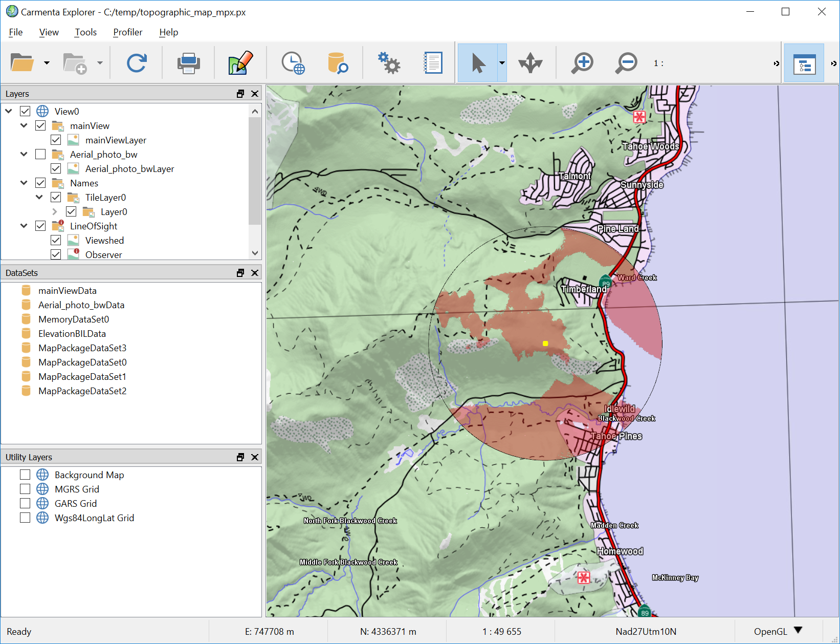This screenshot has height=644, width=840.
Task: Turn on the MGRS Grid checkbox
Action: (25, 489)
